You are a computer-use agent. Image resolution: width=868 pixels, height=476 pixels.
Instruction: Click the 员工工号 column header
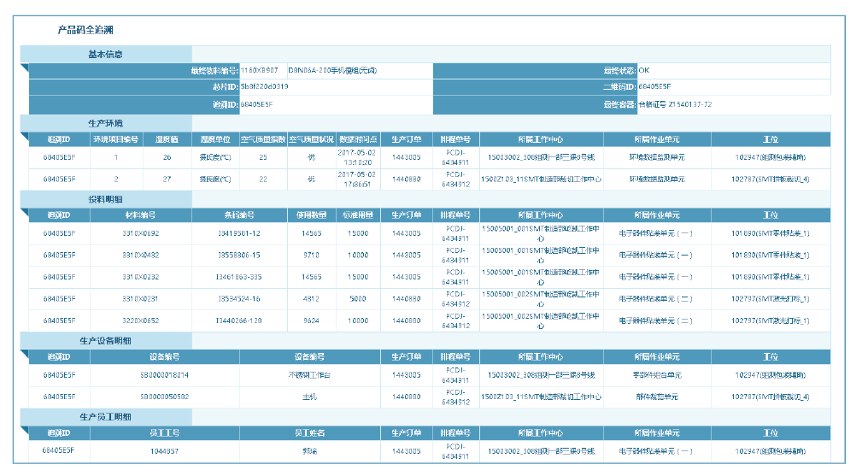(x=164, y=432)
